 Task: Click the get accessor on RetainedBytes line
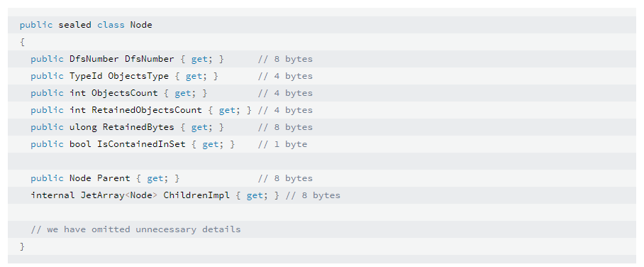click(199, 127)
